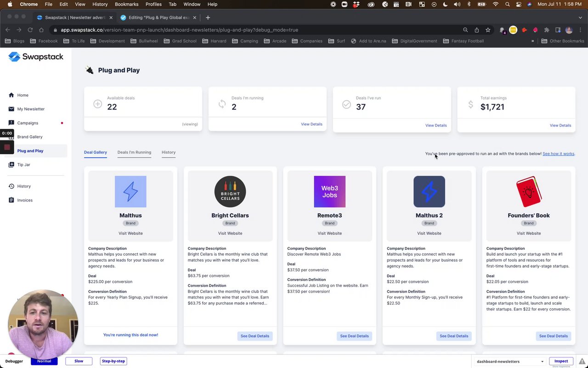This screenshot has height=368, width=588.
Task: Visit Website for Malthus 2
Action: pos(429,233)
